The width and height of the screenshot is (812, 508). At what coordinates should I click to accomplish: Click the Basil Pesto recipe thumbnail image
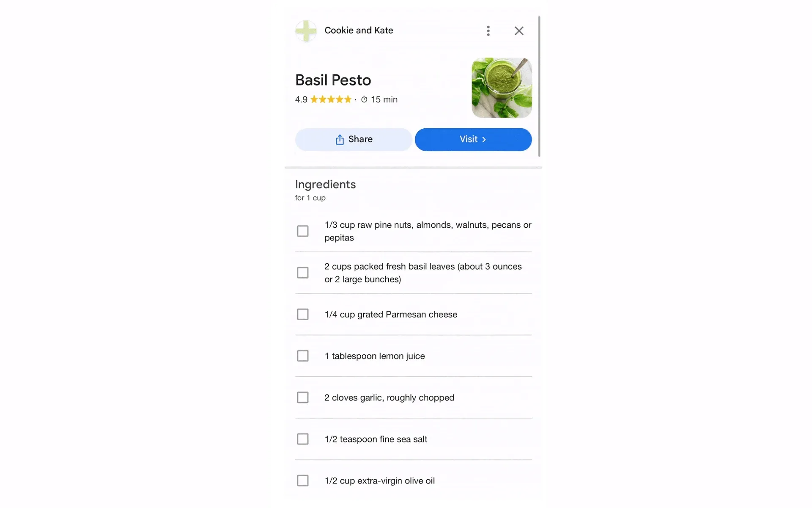click(502, 87)
